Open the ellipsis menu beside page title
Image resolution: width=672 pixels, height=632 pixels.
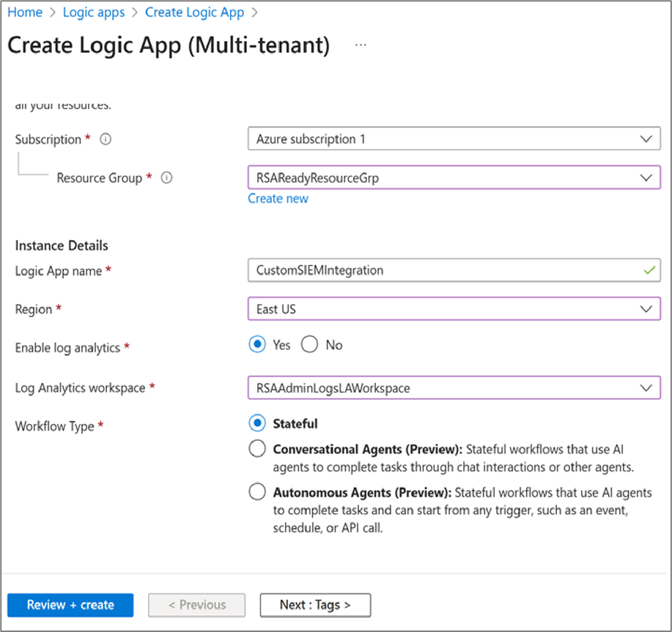point(360,45)
